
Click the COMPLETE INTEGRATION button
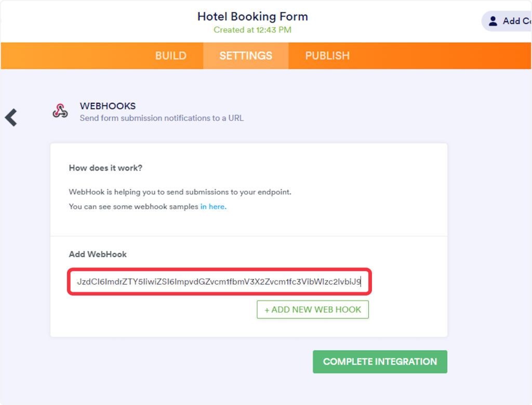pyautogui.click(x=380, y=362)
